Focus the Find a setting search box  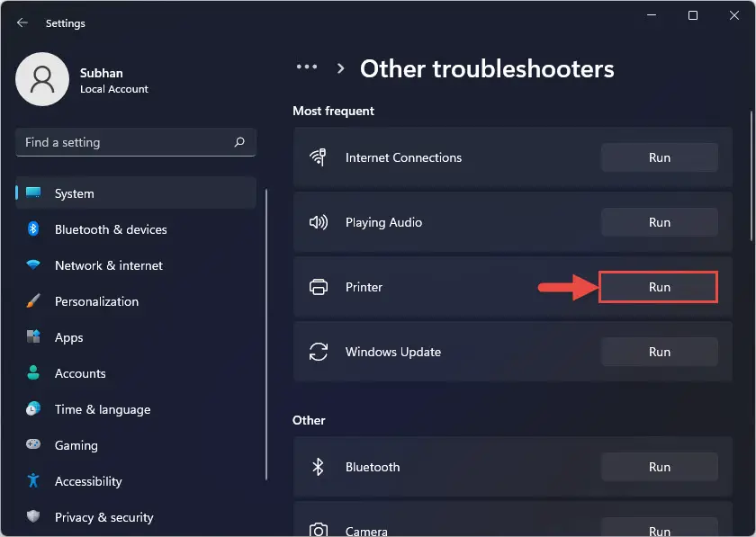[126, 142]
